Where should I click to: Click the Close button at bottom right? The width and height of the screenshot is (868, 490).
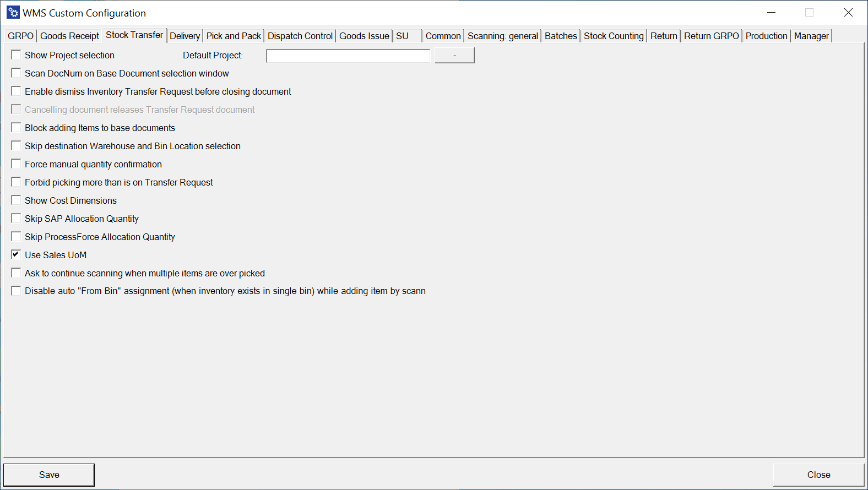[x=818, y=475]
